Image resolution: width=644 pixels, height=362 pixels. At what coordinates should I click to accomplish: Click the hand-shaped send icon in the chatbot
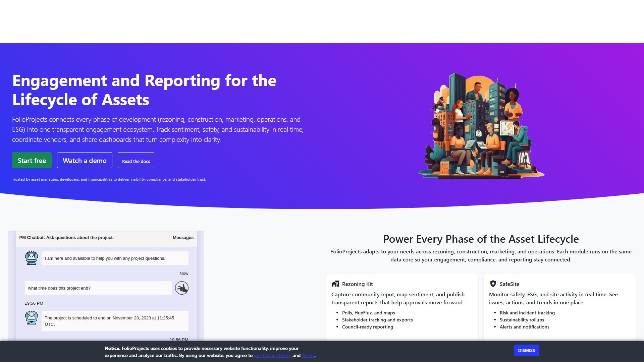coord(182,288)
